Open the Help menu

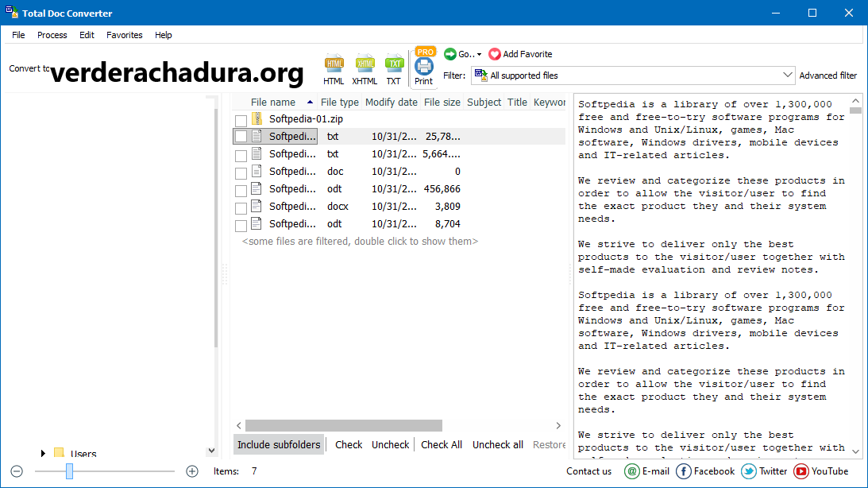[x=164, y=35]
